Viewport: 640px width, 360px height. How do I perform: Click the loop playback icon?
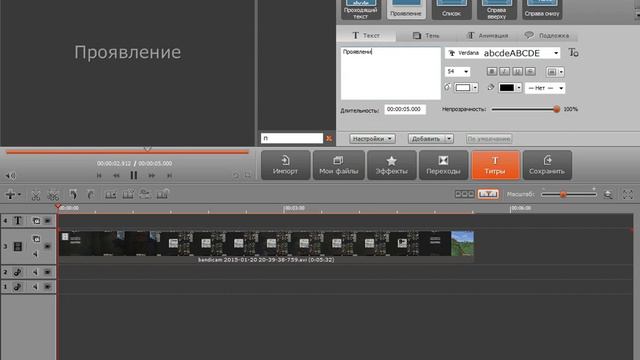236,176
